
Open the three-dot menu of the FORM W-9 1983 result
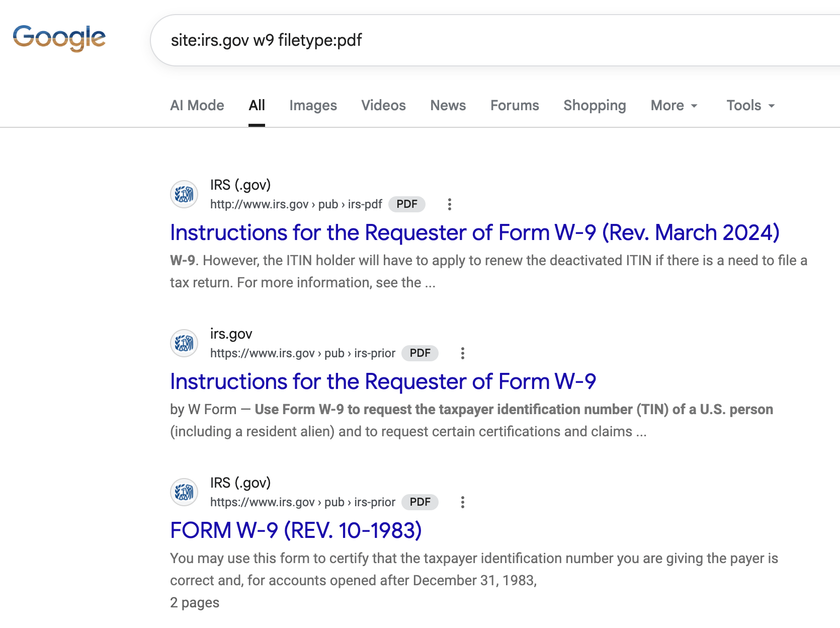(x=463, y=502)
